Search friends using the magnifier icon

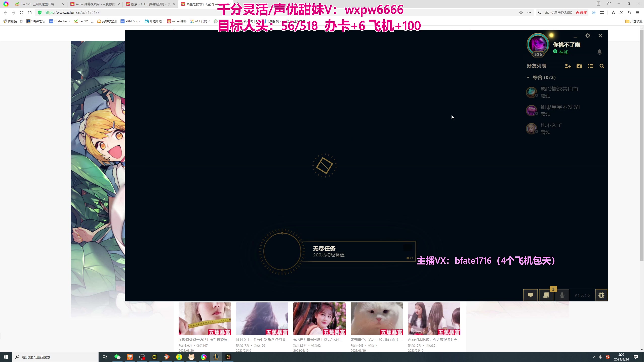coord(601,66)
